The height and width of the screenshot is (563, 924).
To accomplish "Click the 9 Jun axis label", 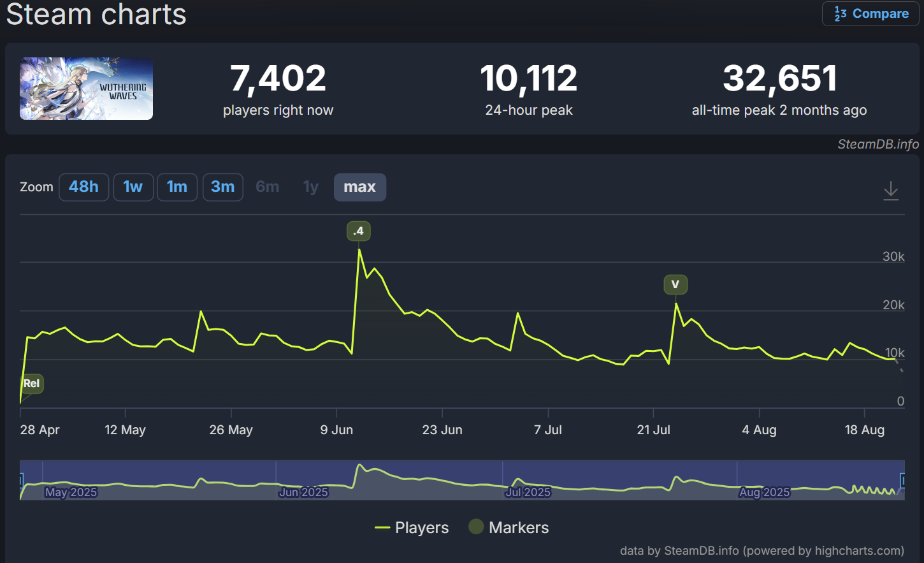I will coord(336,430).
